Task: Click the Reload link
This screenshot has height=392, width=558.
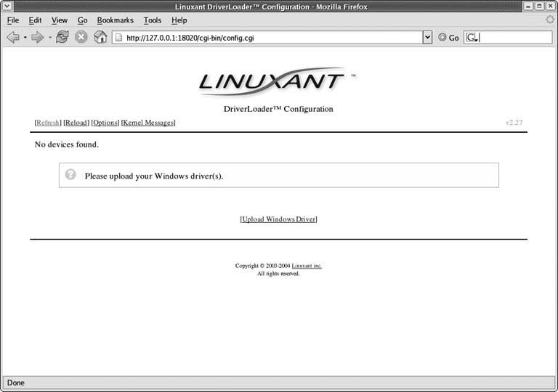Action: pos(76,123)
